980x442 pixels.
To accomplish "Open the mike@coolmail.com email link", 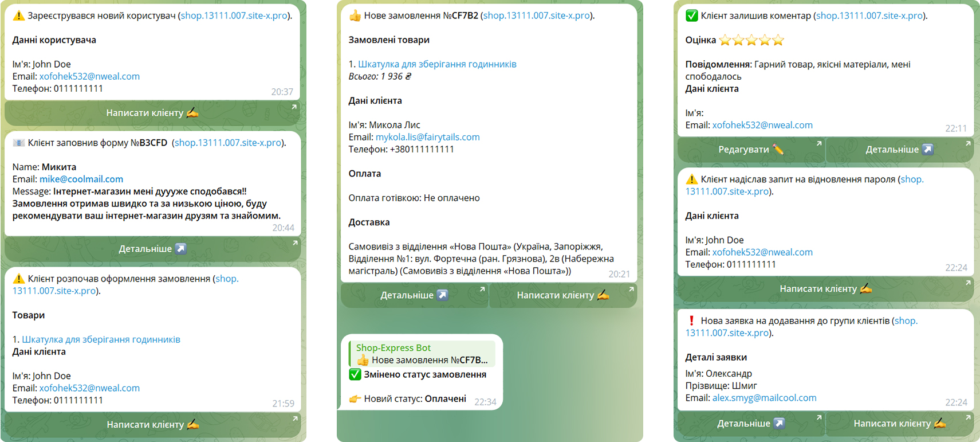I will (x=81, y=179).
